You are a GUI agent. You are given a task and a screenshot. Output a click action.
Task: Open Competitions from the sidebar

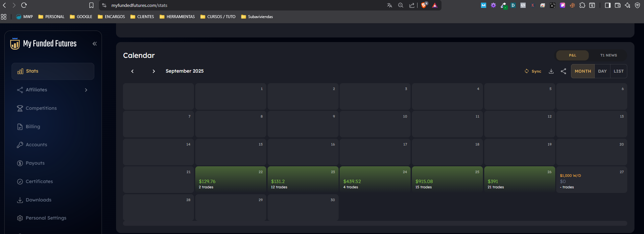41,108
